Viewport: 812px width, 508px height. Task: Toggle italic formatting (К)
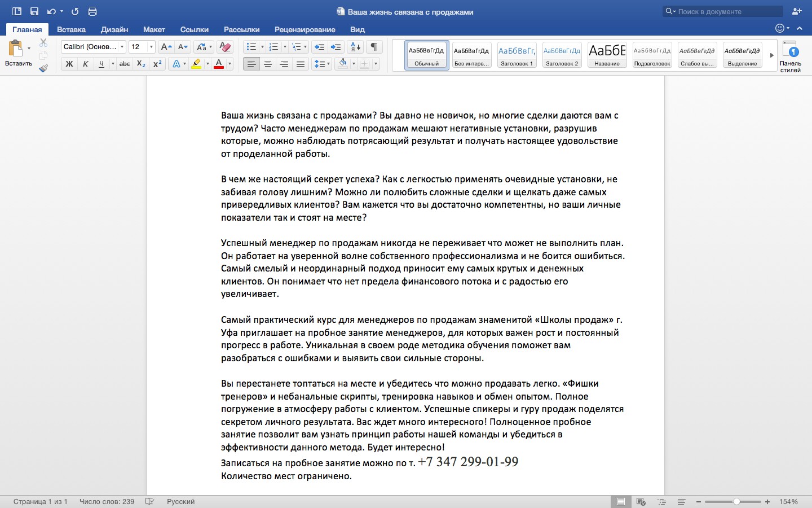(85, 64)
